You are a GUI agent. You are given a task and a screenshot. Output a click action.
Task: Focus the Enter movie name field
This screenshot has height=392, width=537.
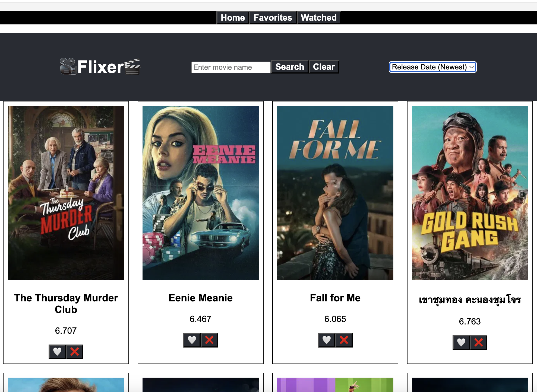click(x=231, y=67)
